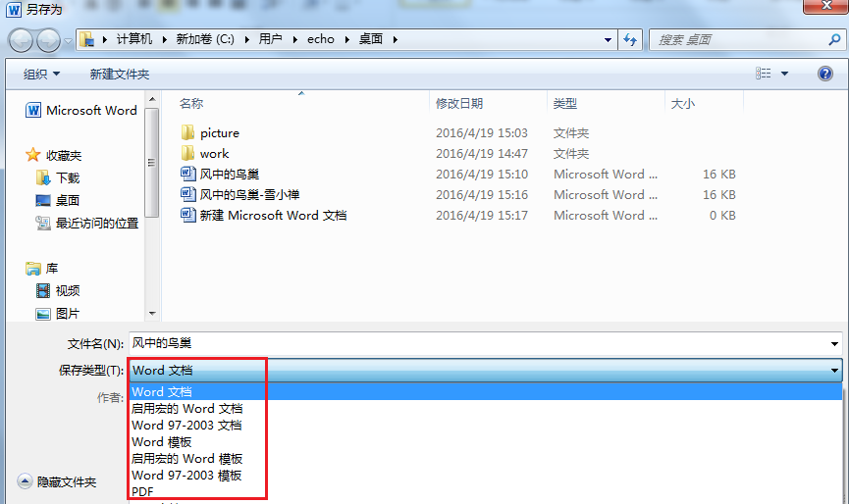Click the file name input field
The width and height of the screenshot is (849, 504).
click(479, 343)
